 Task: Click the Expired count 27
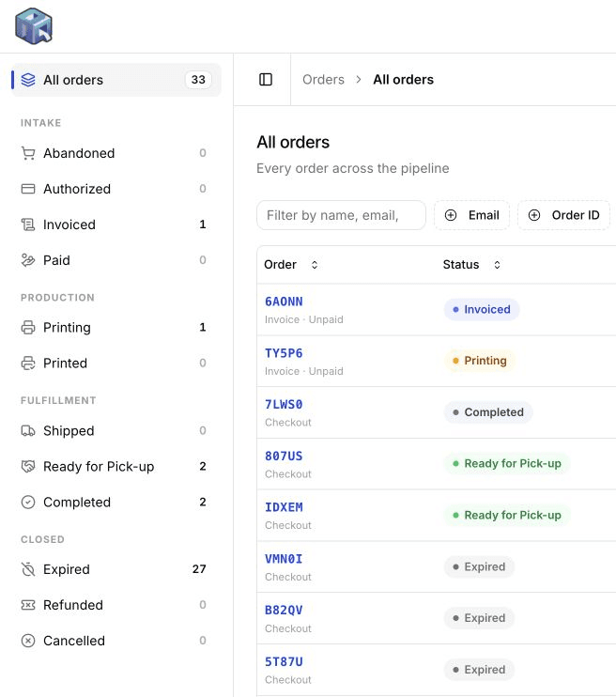(199, 569)
